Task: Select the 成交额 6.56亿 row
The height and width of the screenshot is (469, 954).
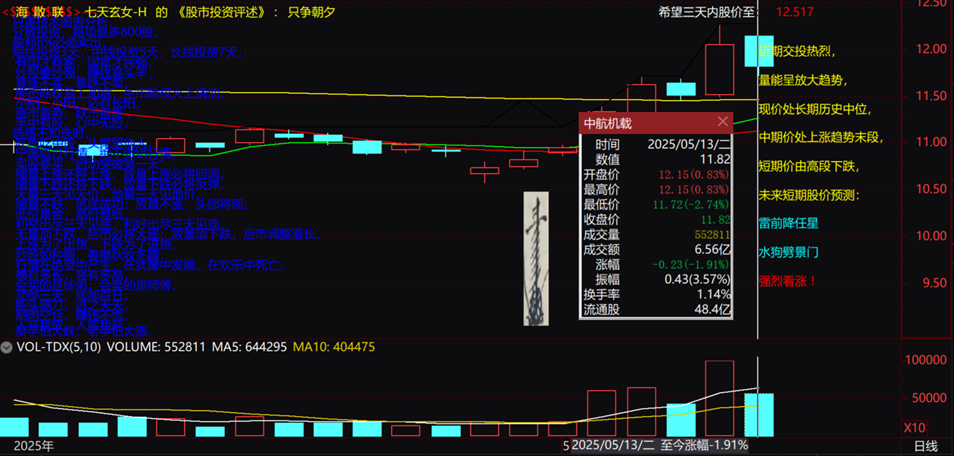Action: coord(656,249)
